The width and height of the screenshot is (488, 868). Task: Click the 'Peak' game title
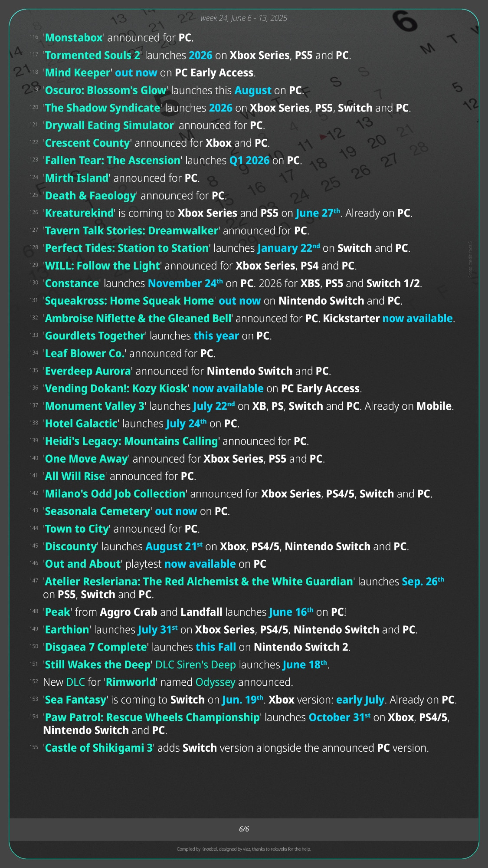58,612
